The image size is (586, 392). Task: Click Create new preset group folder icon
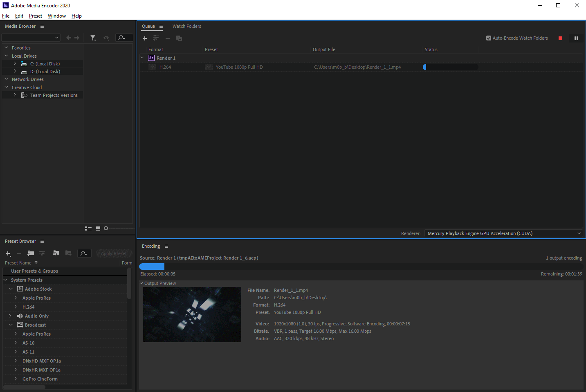pos(31,253)
